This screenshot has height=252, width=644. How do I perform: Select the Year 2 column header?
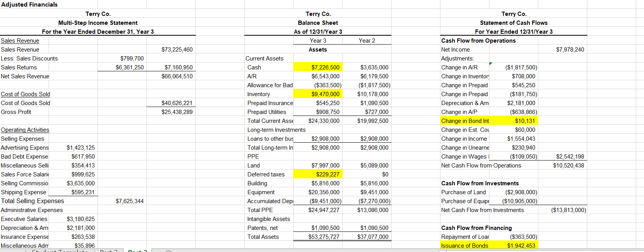coord(367,41)
